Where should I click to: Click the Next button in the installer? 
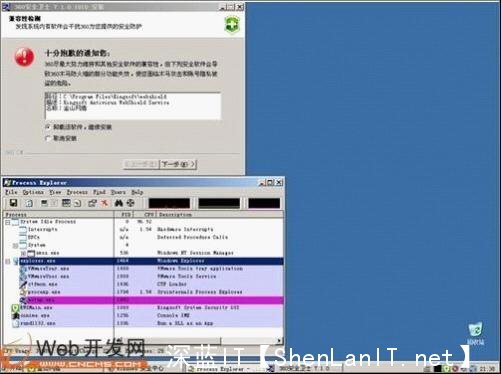coord(178,164)
